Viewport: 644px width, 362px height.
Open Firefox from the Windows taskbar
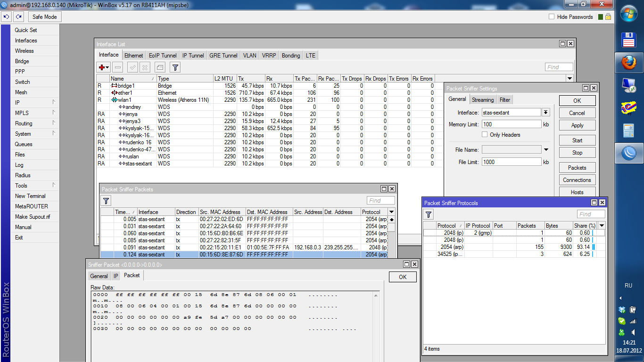click(x=629, y=62)
